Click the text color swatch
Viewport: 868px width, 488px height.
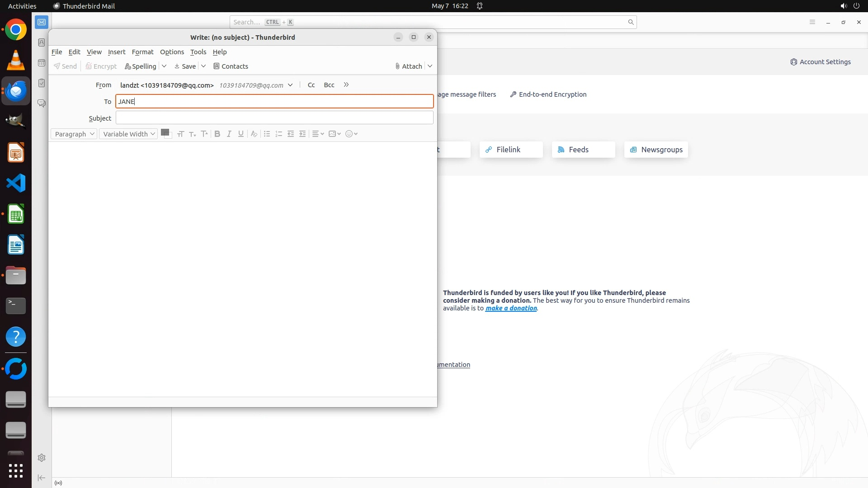[165, 132]
